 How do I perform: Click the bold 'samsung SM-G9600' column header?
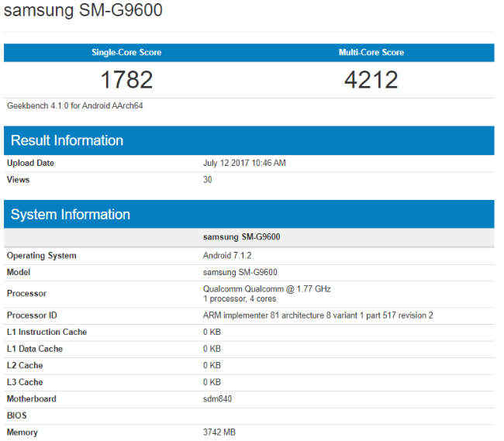[241, 237]
